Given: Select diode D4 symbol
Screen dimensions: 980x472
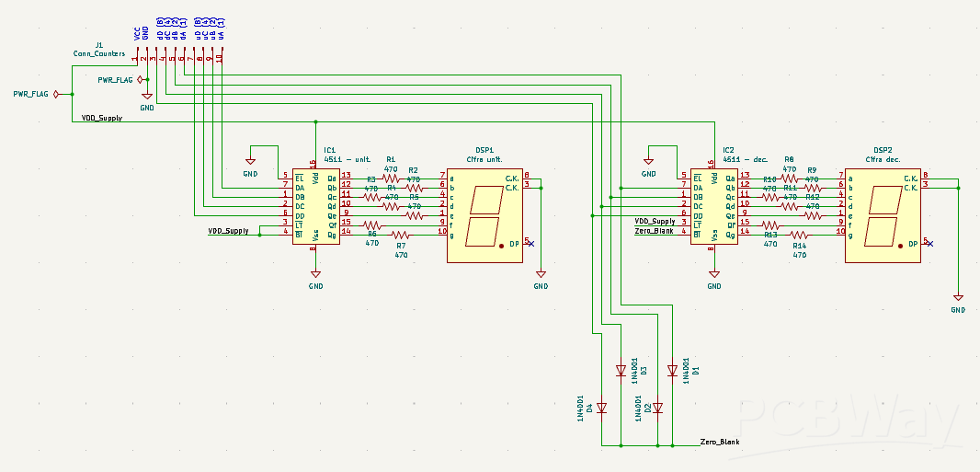Looking at the screenshot, I should click(601, 409).
